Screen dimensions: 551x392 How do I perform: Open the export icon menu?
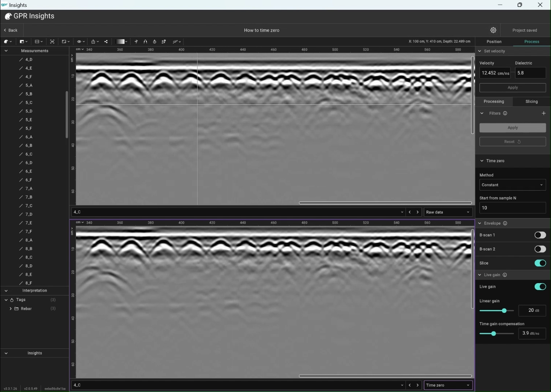[94, 42]
